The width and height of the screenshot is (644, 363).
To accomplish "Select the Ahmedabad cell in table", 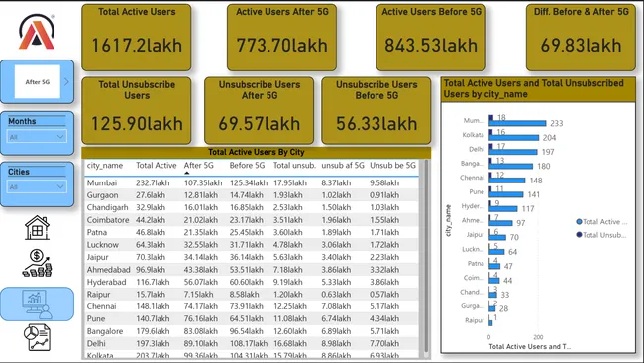I will point(108,270).
